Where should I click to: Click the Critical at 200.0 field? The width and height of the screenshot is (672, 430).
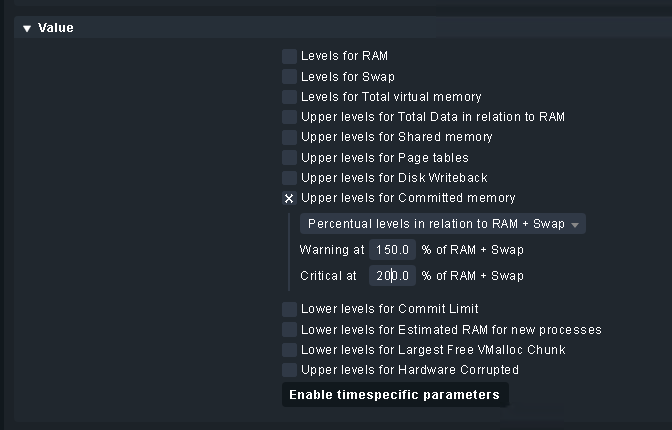(392, 275)
